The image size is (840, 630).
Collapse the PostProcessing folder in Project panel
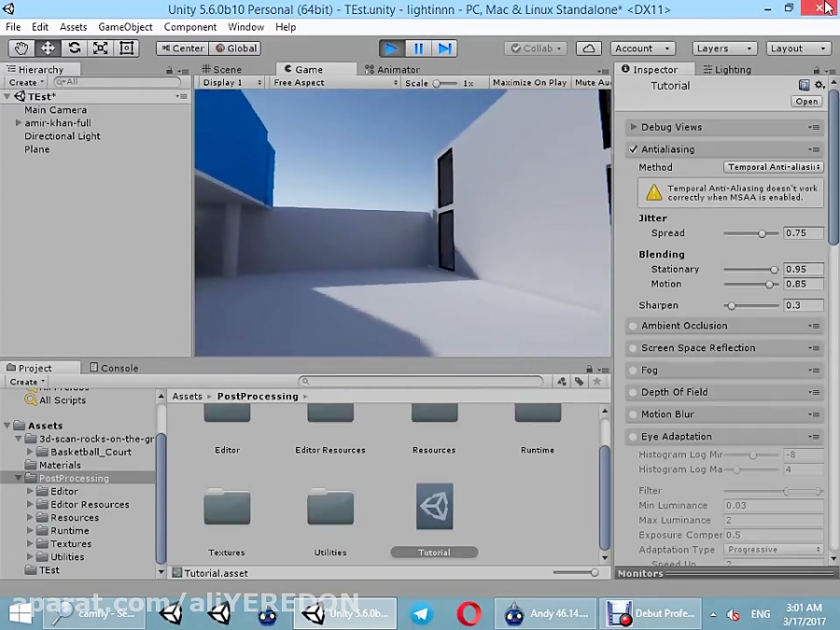click(x=17, y=478)
